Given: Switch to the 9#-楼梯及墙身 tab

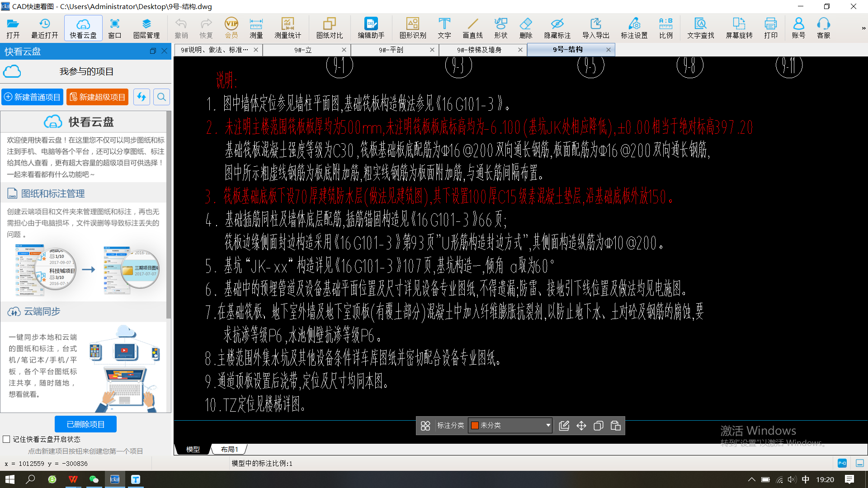Looking at the screenshot, I should pos(479,50).
